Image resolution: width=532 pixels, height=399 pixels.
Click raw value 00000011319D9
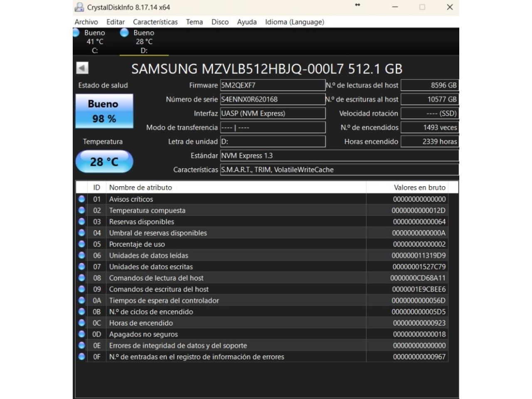coord(419,255)
